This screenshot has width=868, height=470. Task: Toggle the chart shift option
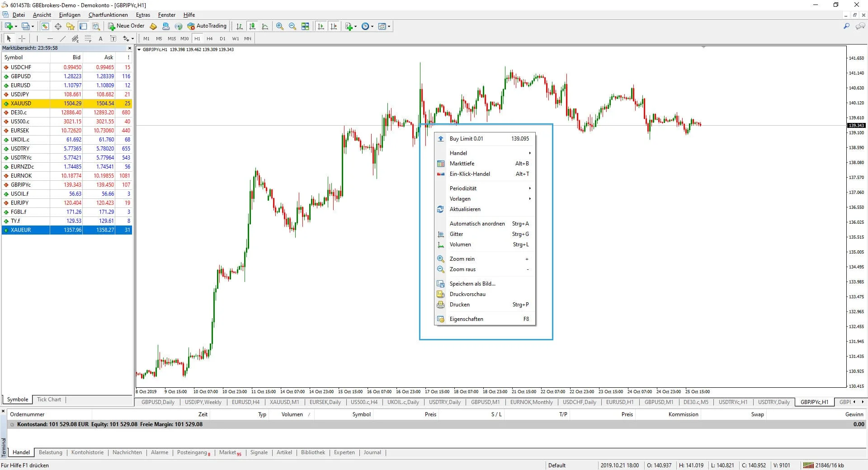click(333, 26)
